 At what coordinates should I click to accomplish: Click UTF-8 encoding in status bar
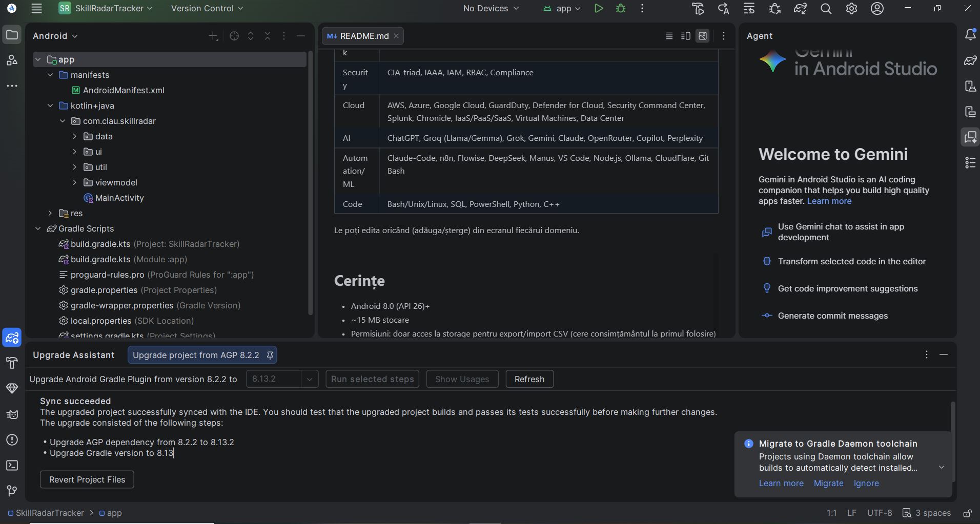880,513
